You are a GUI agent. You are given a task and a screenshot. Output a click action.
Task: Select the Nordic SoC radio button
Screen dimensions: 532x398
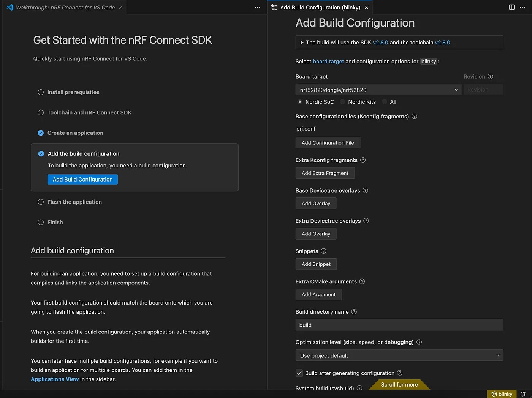(300, 102)
